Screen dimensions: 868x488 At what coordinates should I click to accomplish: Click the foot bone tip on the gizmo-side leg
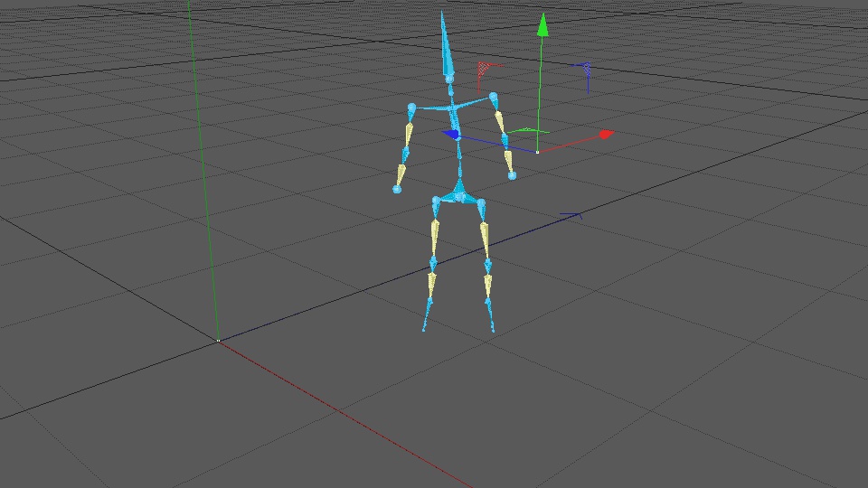pos(493,331)
